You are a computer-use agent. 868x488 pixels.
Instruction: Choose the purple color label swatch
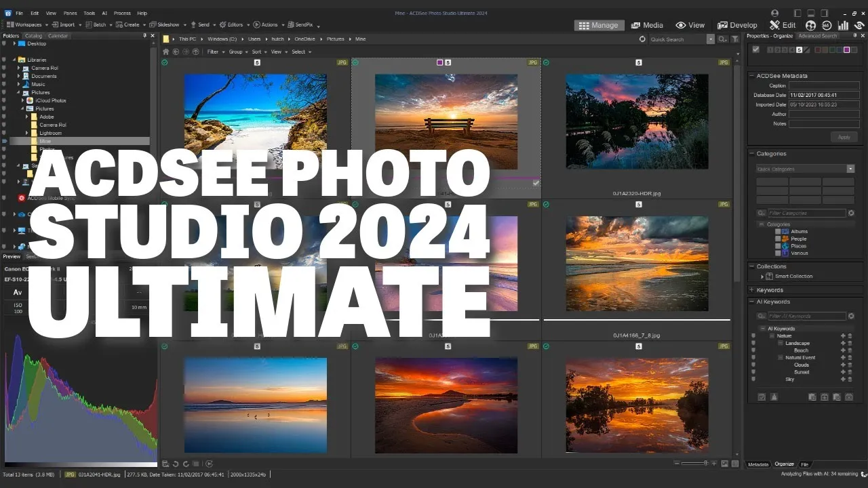(846, 49)
